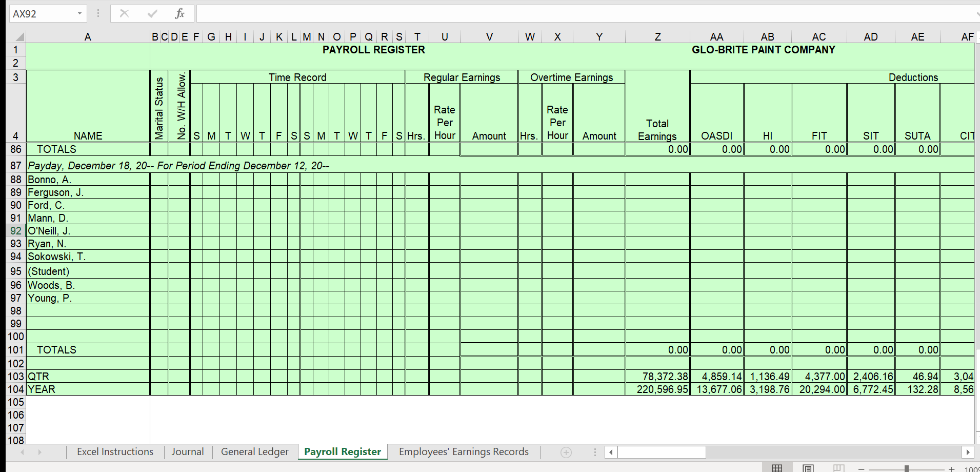Click the Regular Earnings header cell
The image size is (980, 472).
pos(462,77)
